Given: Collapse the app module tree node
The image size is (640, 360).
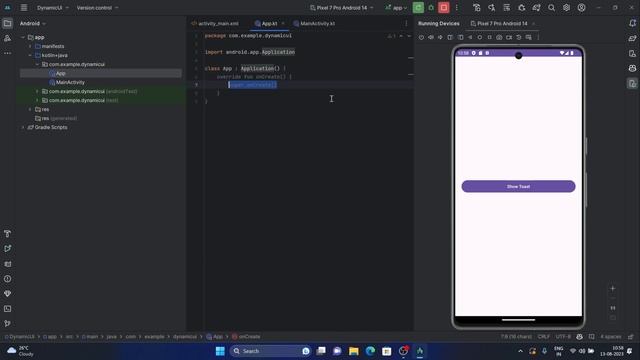Looking at the screenshot, I should tap(23, 37).
